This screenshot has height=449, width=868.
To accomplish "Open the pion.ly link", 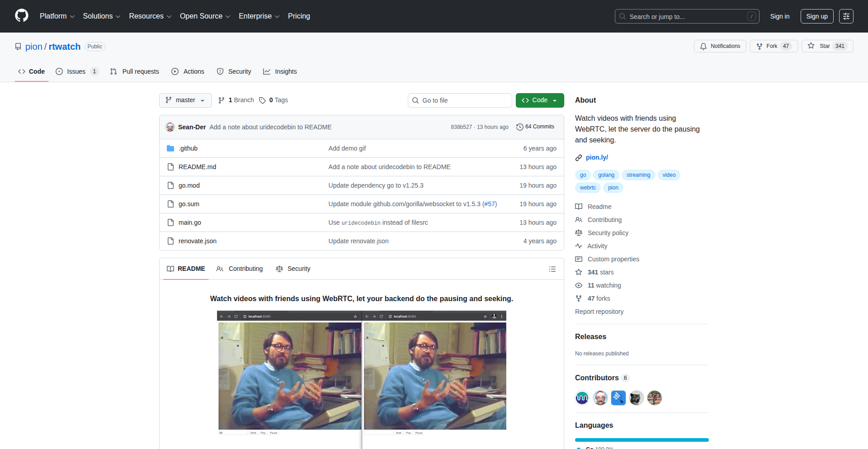I will click(x=597, y=157).
